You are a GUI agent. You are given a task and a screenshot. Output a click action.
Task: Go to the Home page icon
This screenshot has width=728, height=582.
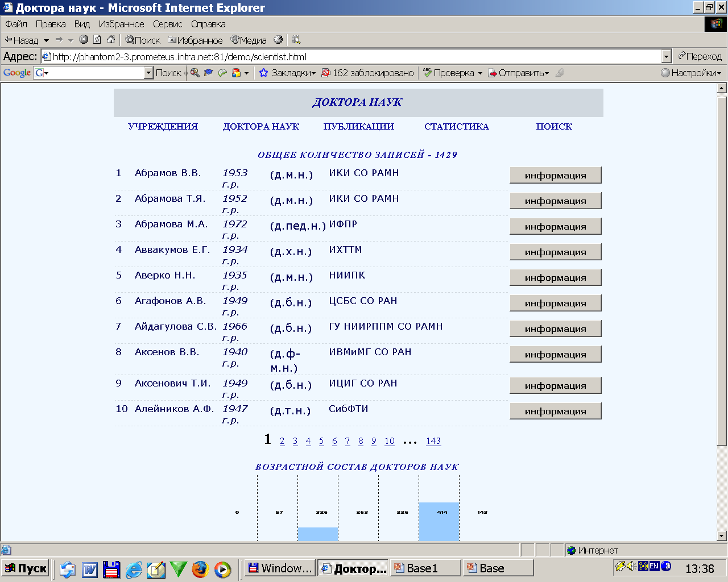coord(111,40)
